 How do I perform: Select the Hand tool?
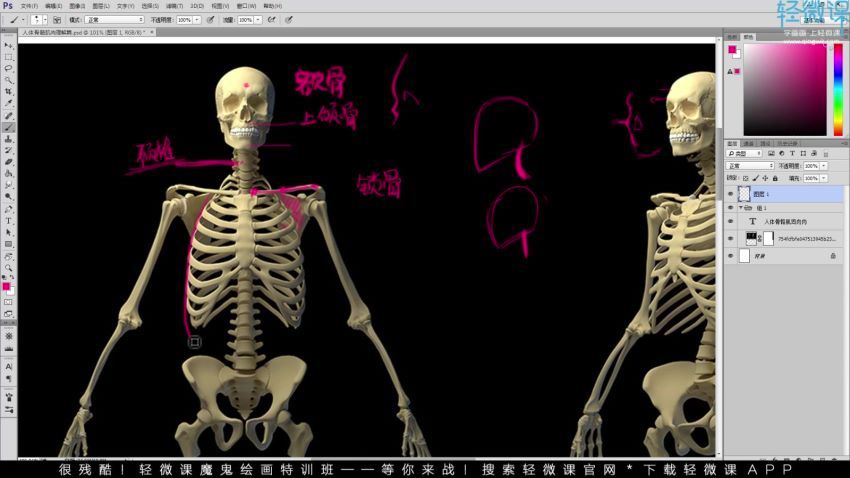click(x=8, y=256)
